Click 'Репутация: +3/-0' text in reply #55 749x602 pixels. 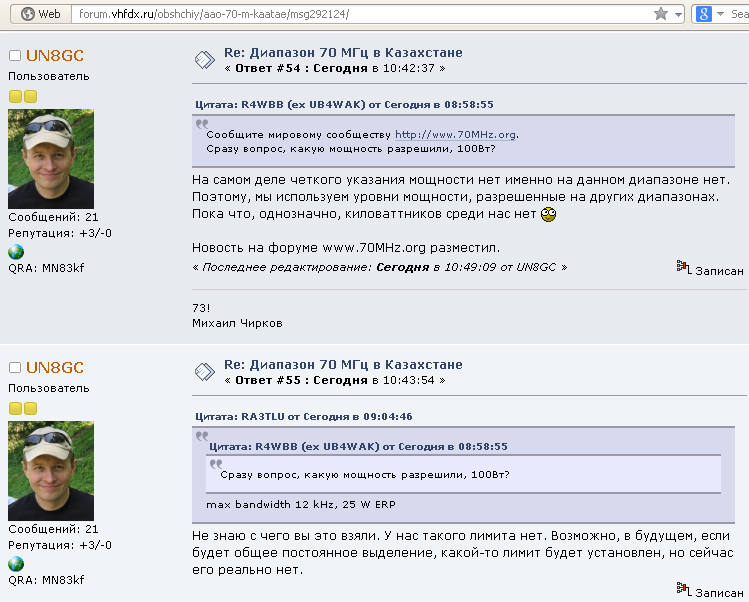(x=60, y=545)
